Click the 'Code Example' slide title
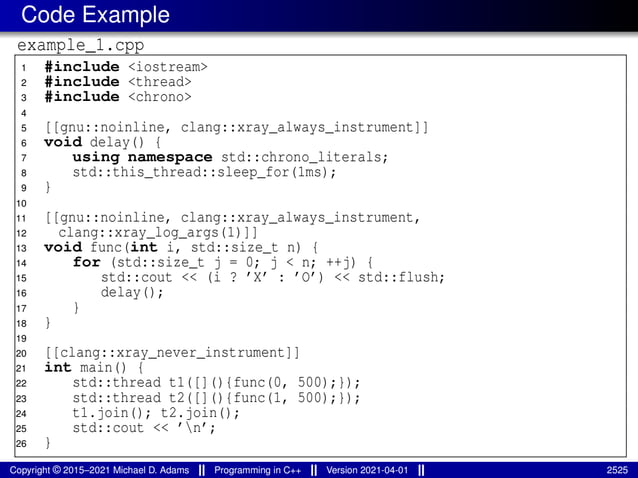Screen dimensions: 638x478 point(95,15)
